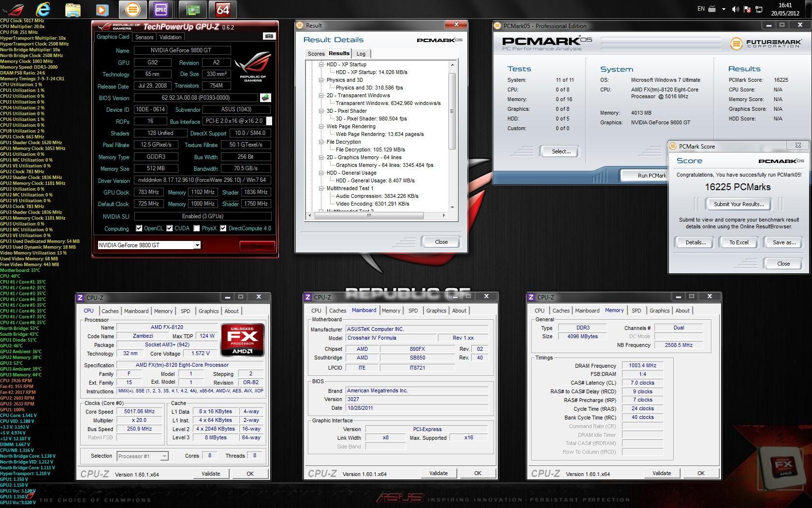This screenshot has width=812, height=508.
Task: Collapse the Multithreaded Test 1 node
Action: 321,188
